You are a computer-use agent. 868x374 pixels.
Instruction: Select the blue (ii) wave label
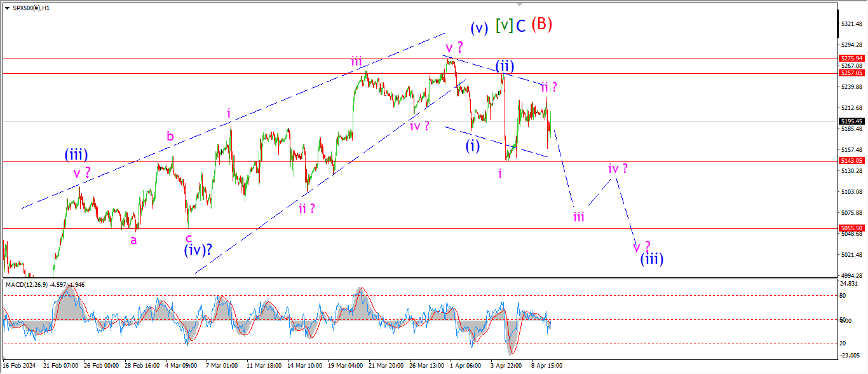(x=505, y=66)
